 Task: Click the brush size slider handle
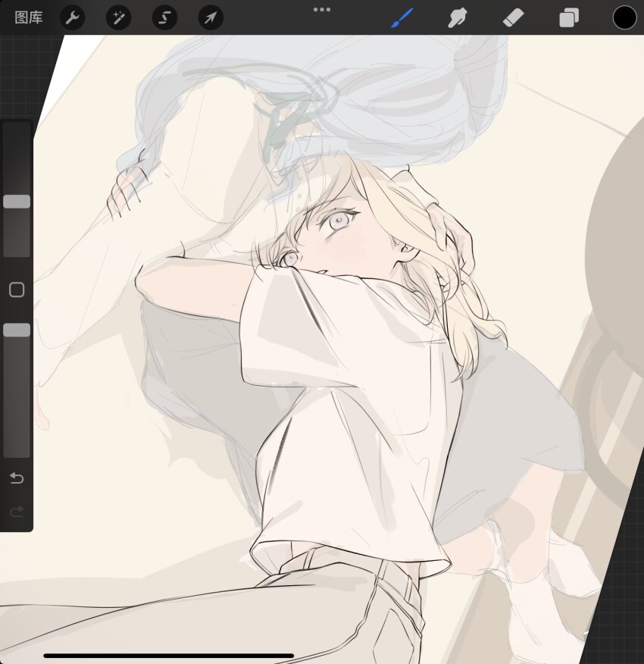[17, 202]
